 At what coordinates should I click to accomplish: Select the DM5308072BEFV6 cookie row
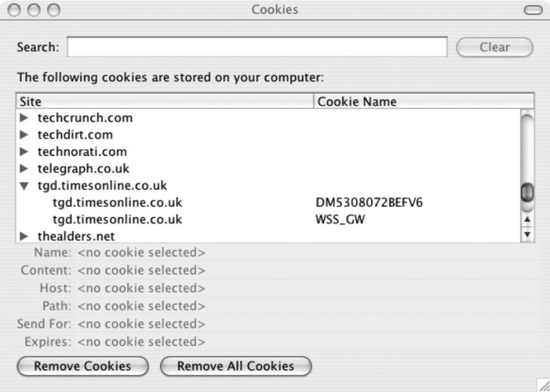point(357,203)
